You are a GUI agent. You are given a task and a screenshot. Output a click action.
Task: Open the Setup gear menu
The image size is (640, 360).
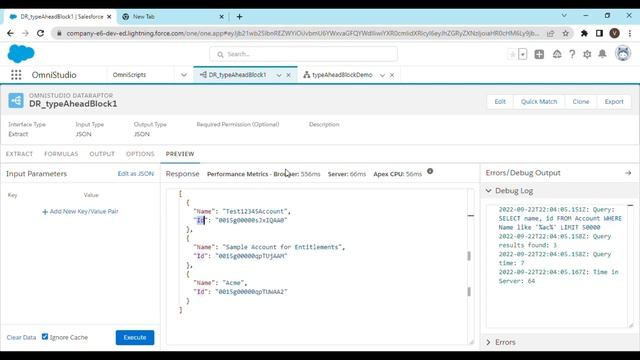coord(587,54)
